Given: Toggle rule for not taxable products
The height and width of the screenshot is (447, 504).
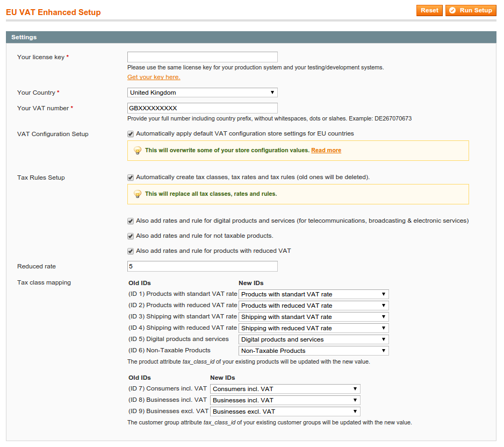Looking at the screenshot, I should [130, 236].
